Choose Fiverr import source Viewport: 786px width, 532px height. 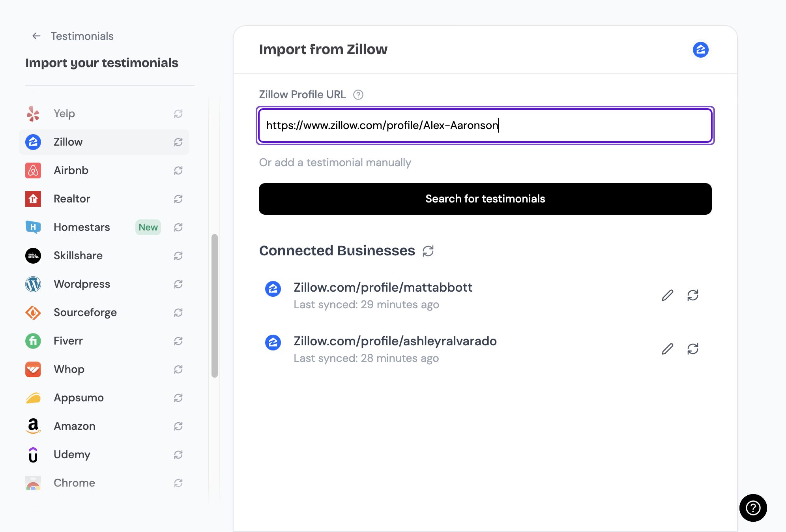pos(104,341)
